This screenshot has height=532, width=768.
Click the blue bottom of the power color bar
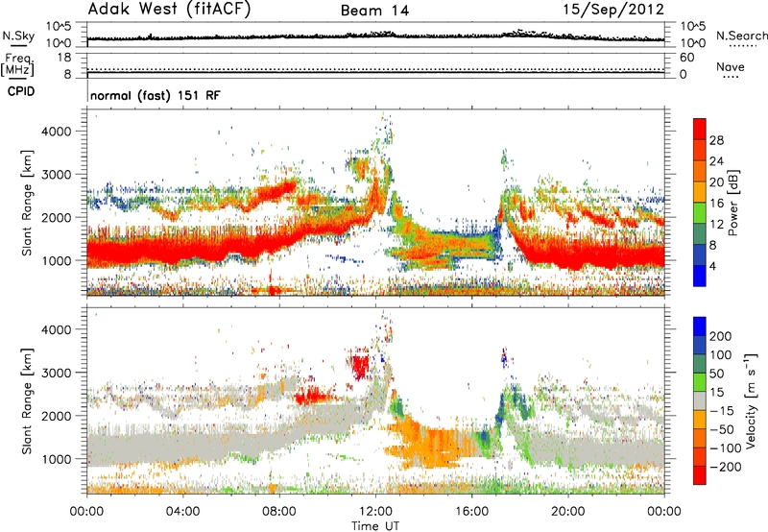pos(700,276)
